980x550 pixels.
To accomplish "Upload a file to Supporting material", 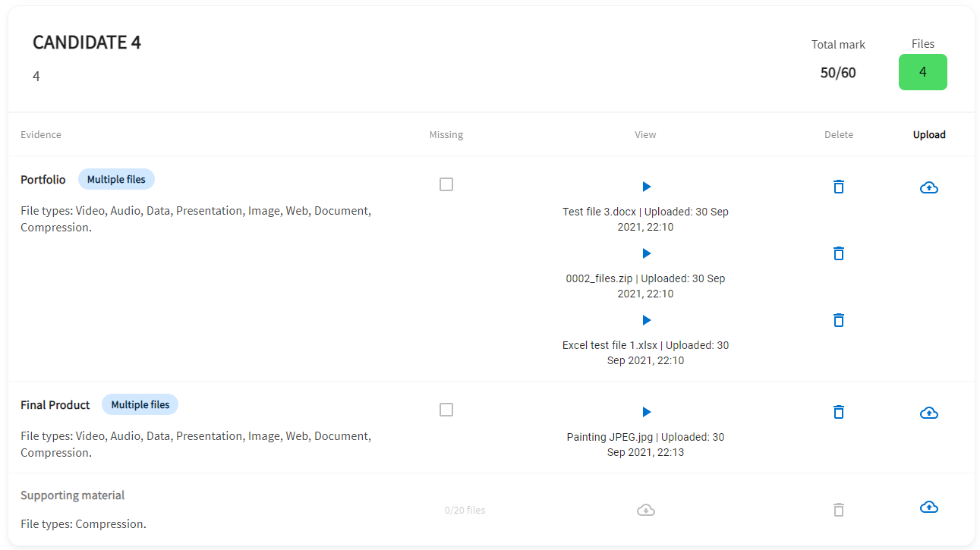I will 929,507.
